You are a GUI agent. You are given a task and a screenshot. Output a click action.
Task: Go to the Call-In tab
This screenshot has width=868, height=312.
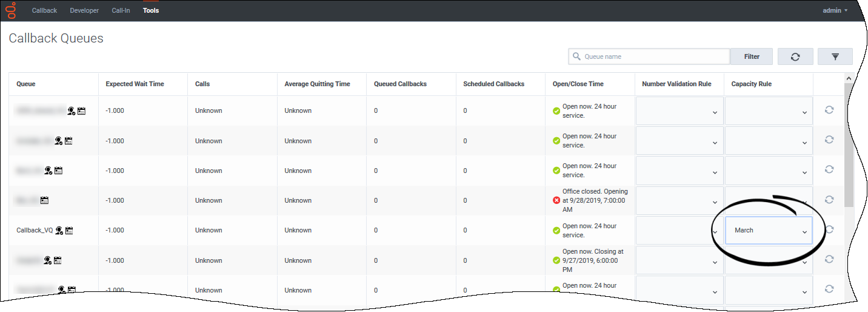[121, 10]
